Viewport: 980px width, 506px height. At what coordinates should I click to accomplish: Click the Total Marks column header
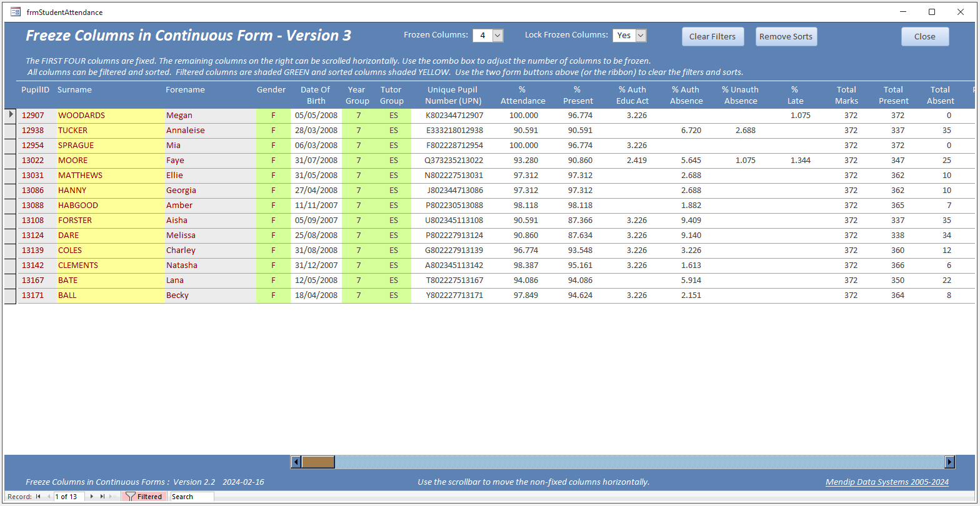tap(847, 95)
